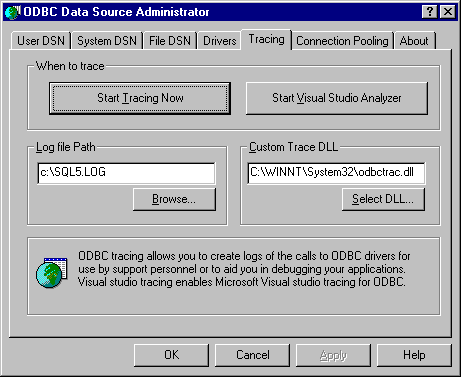
Task: Click the globe tracing icon in description panel
Action: [x=52, y=272]
